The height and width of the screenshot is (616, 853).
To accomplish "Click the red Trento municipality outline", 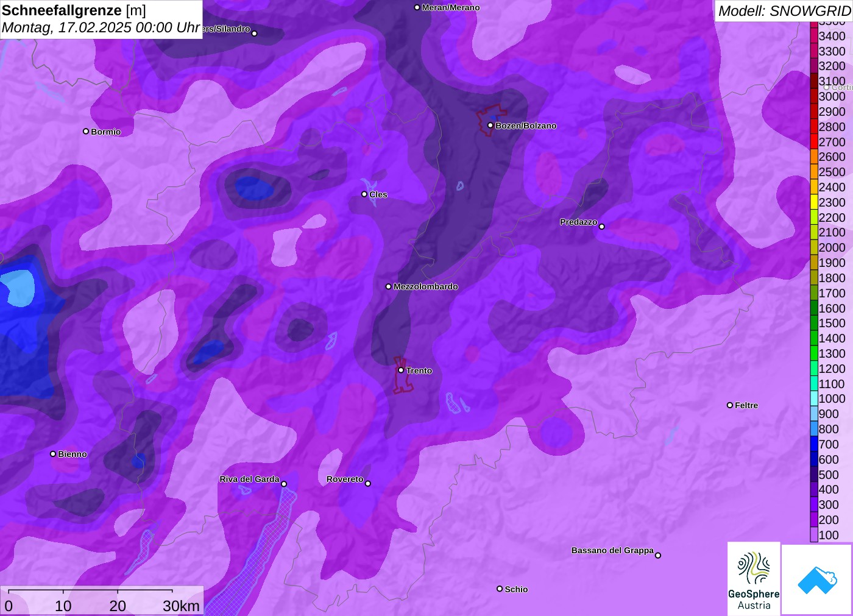I will 402,376.
